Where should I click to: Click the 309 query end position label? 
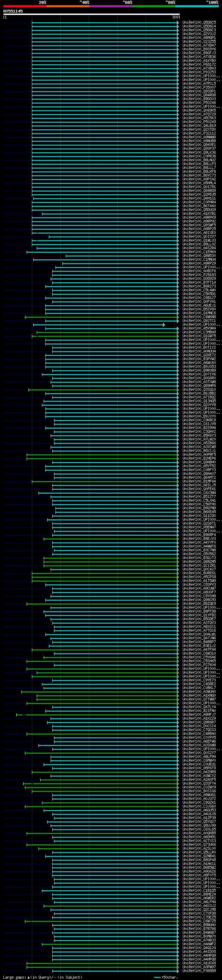175,17
